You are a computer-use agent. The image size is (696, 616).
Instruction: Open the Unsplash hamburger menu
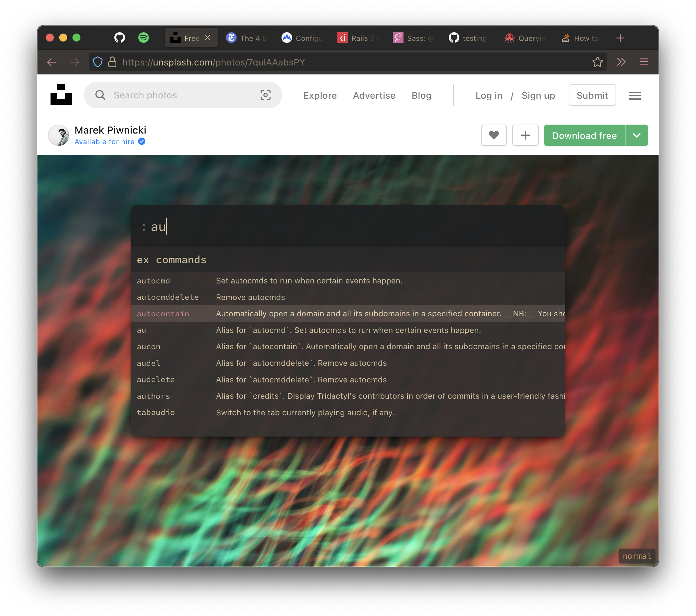click(635, 95)
